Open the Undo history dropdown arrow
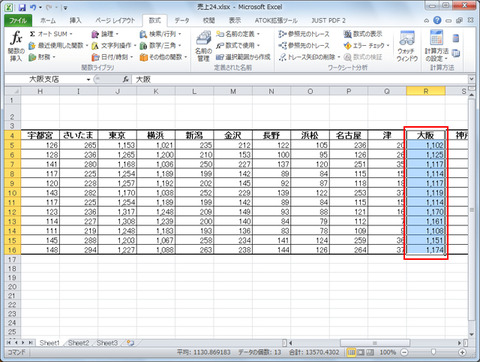480x362 pixels. (x=40, y=7)
